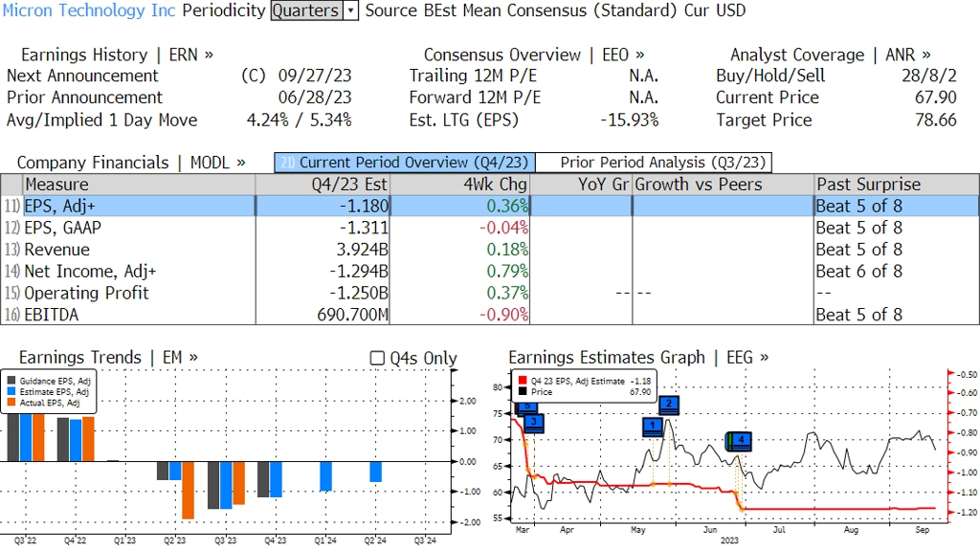Click the Buy/Hold/Sell value 28/8/2
Screen dimensions: 980x549
pyautogui.click(x=928, y=76)
